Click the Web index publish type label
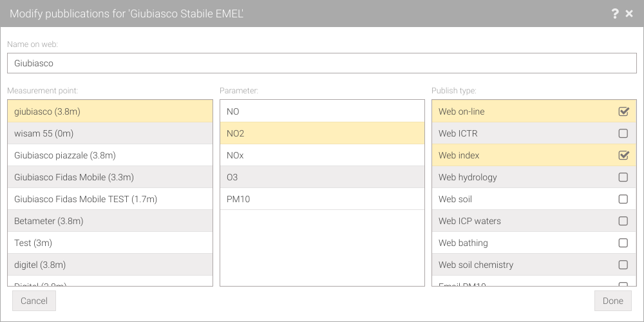This screenshot has width=644, height=322. click(x=459, y=155)
